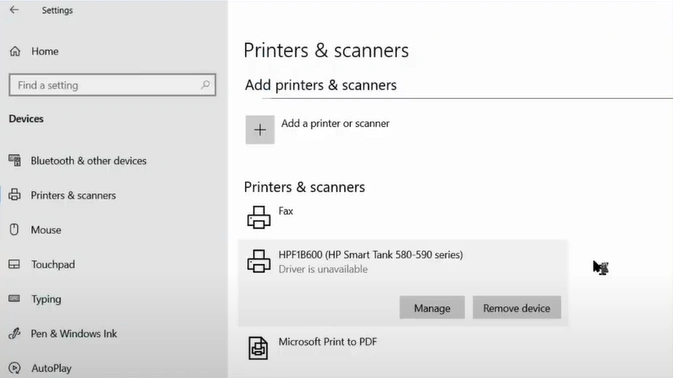Open Touchpad settings
Viewport: 673px width, 378px height.
53,264
